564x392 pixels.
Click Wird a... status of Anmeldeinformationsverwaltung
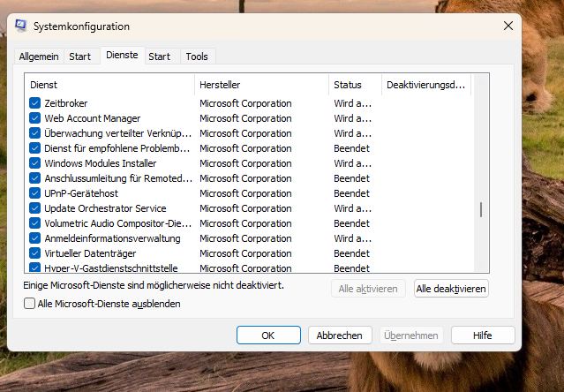352,238
